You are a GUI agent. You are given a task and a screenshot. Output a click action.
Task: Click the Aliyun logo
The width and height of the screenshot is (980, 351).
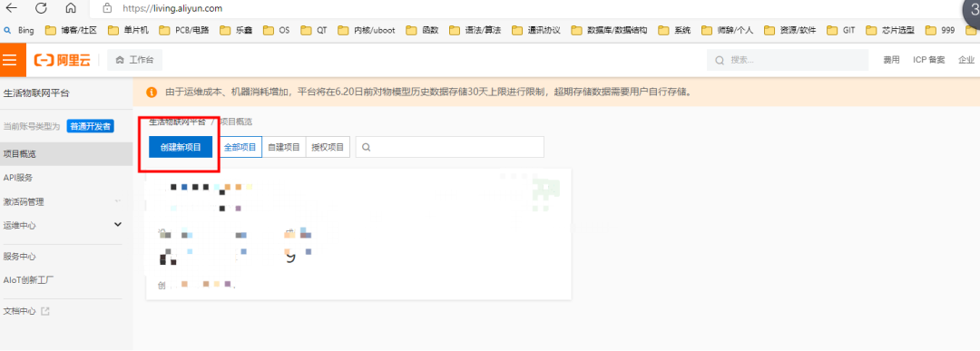click(x=62, y=60)
